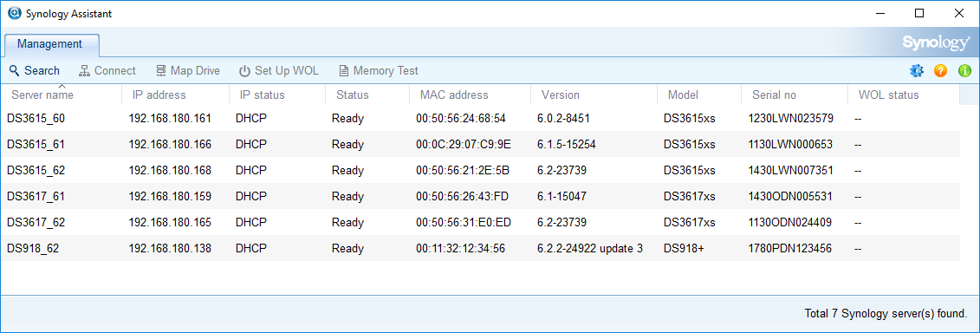
Task: Sort by the WOL status column header
Action: pyautogui.click(x=903, y=95)
